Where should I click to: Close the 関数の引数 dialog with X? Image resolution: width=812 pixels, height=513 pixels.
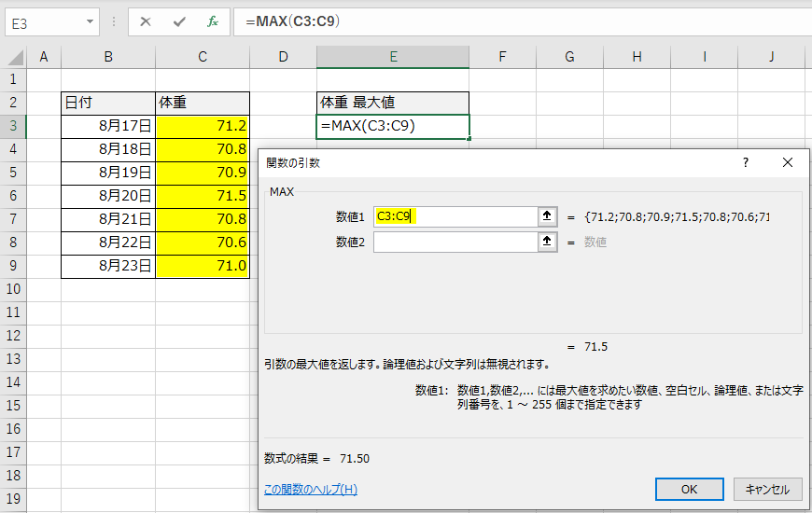click(788, 162)
